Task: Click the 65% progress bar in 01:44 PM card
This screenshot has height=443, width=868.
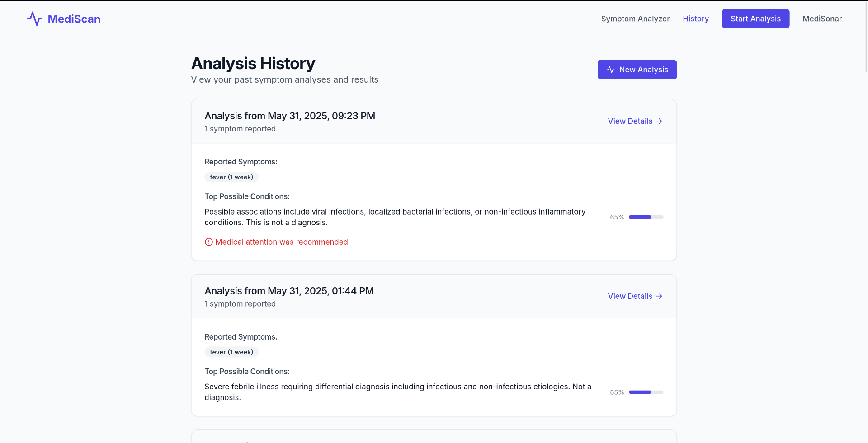Action: (646, 392)
